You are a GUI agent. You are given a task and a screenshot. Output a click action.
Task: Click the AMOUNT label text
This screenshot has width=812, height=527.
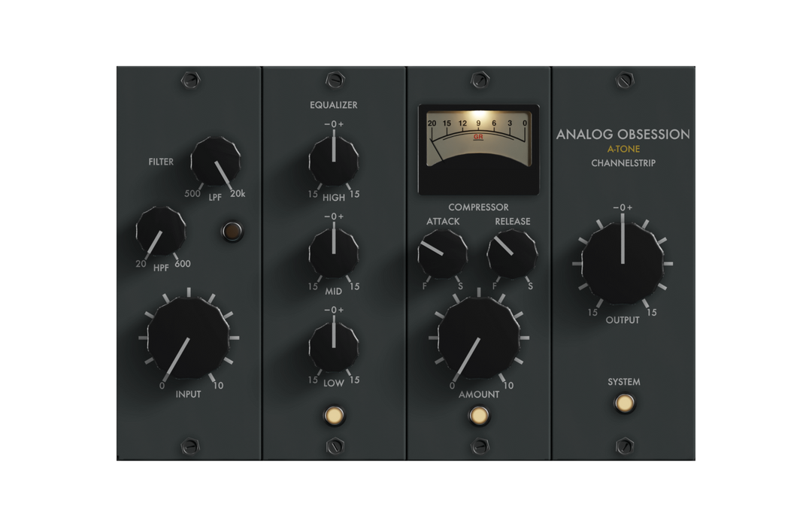479,395
